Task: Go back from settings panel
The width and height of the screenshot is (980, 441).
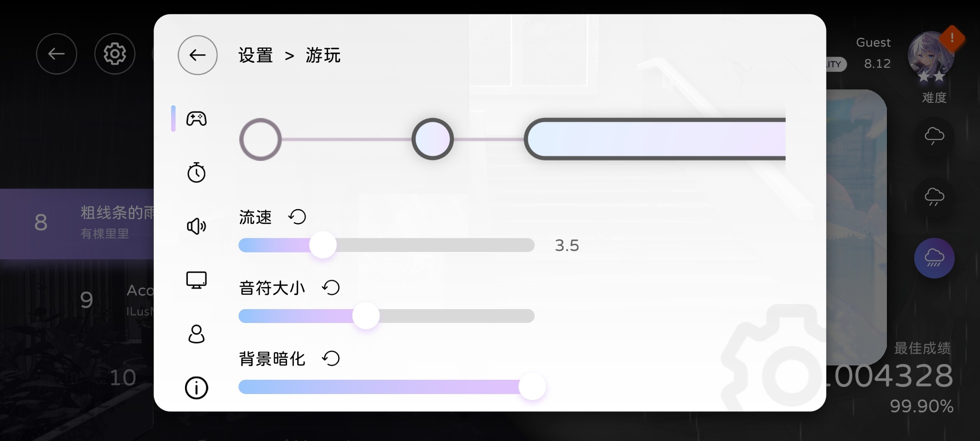Action: (198, 55)
